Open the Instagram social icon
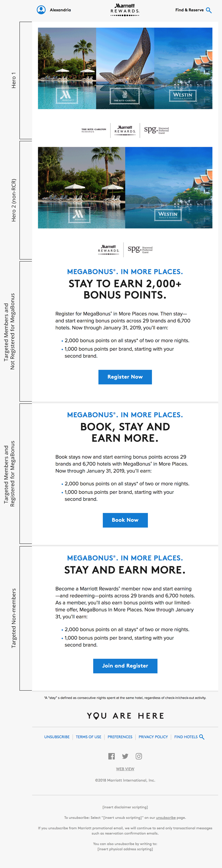The image size is (222, 868). (139, 756)
